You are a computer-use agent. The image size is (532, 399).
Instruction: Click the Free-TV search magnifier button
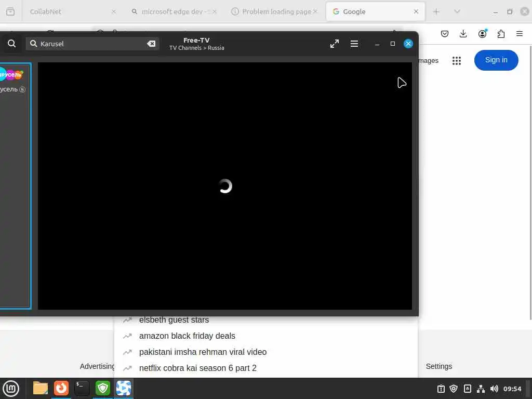click(11, 44)
